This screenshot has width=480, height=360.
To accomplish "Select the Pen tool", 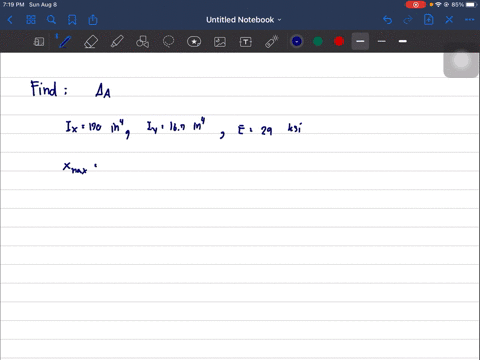I will coord(65,42).
